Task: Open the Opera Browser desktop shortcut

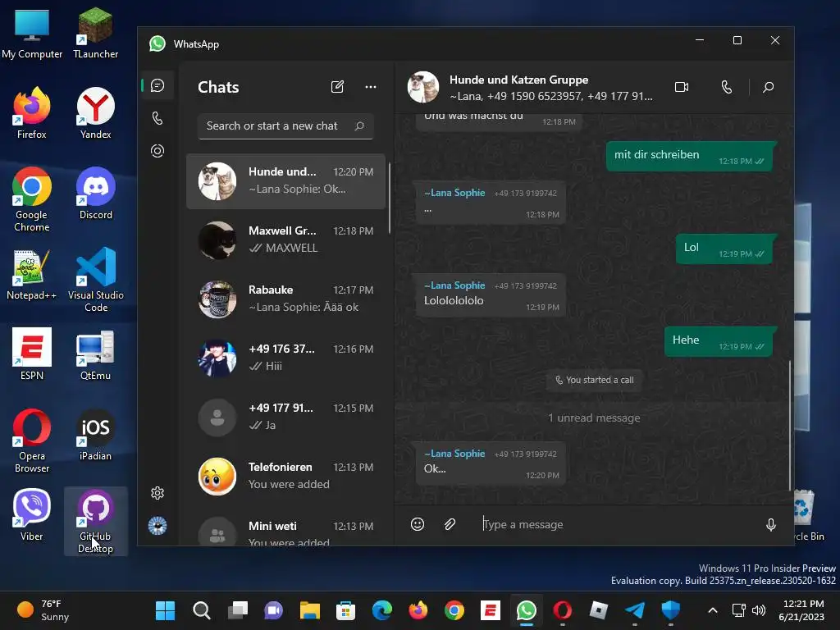Action: pos(32,441)
